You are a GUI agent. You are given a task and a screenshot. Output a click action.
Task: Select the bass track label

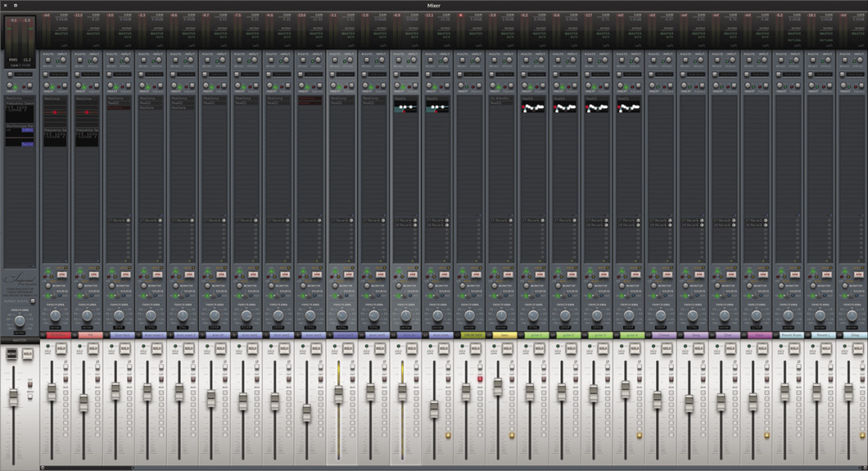pyautogui.click(x=505, y=335)
